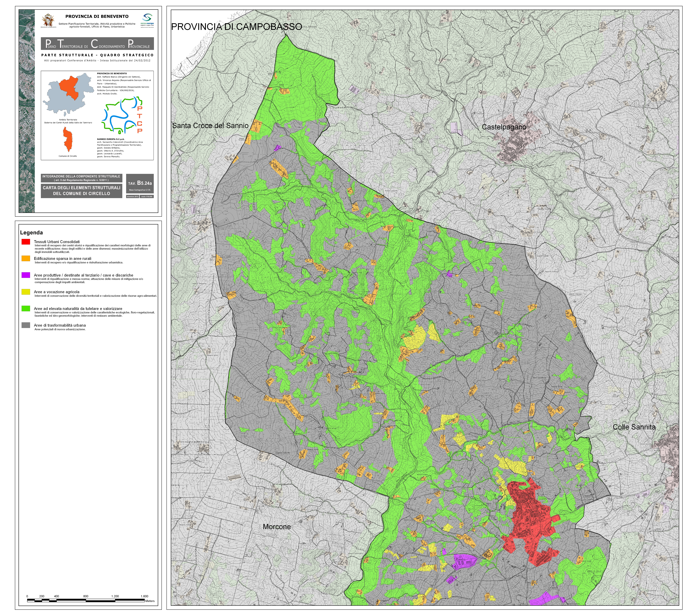Click 'PROVINCIA DI CAMPOBASSO' map label
700x616 pixels.
coord(237,27)
